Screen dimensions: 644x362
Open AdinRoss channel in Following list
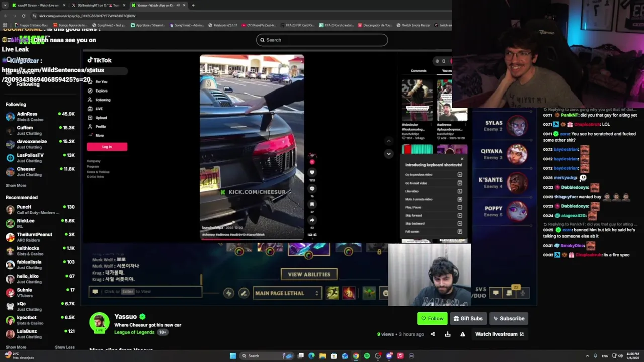(40, 116)
